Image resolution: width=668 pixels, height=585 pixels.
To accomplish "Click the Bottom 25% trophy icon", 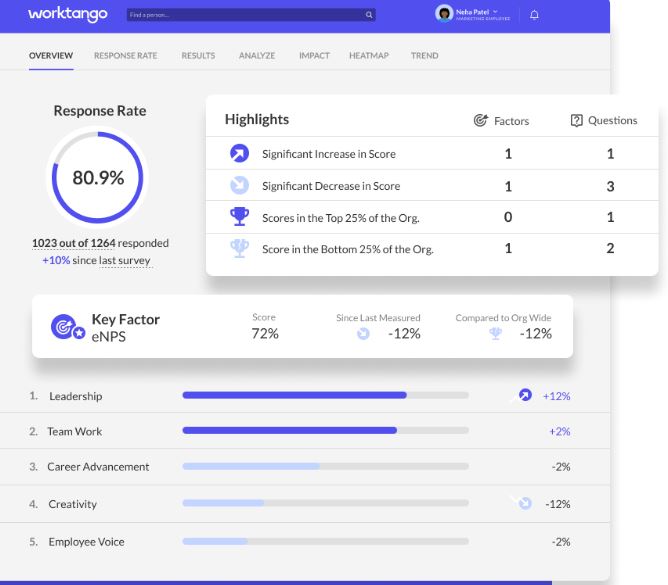I will [x=239, y=248].
